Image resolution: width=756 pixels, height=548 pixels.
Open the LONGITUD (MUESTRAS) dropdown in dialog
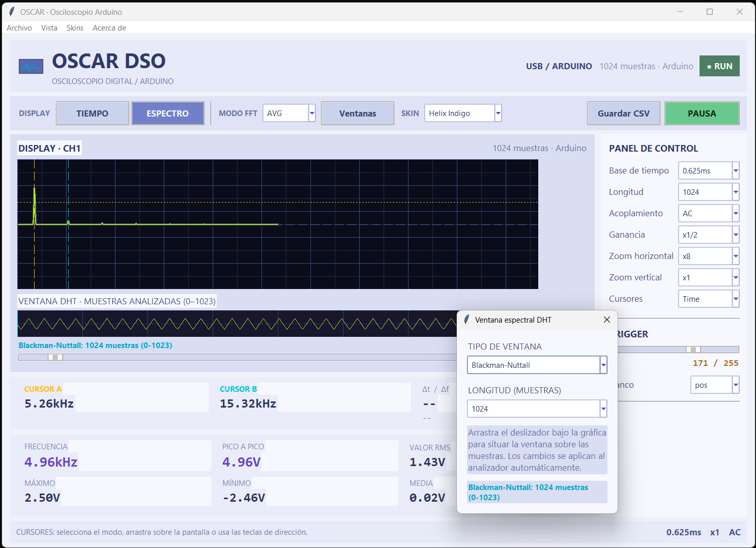click(x=537, y=409)
